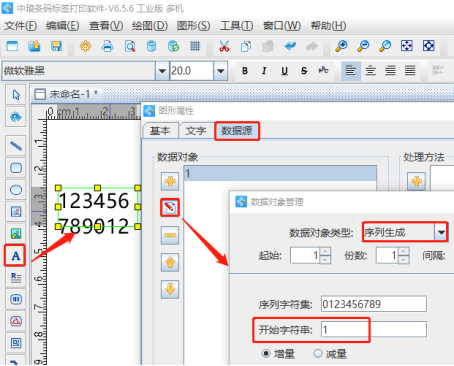Toggle the grid display icon

[x=195, y=46]
